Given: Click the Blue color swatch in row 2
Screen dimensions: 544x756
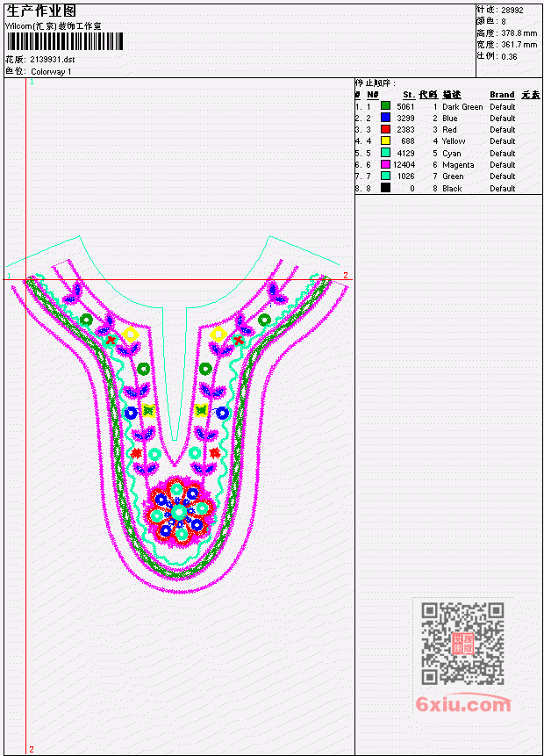Looking at the screenshot, I should pos(385,118).
